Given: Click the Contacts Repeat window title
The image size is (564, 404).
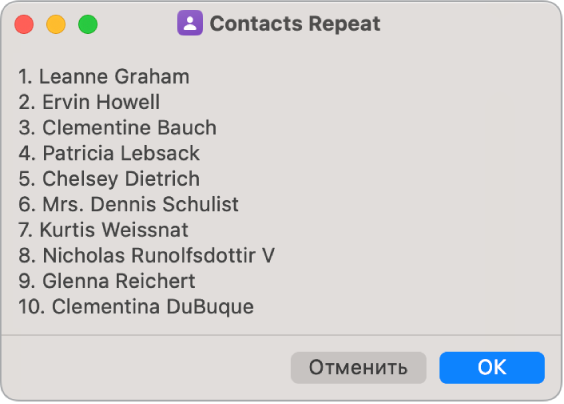Looking at the screenshot, I should 295,24.
